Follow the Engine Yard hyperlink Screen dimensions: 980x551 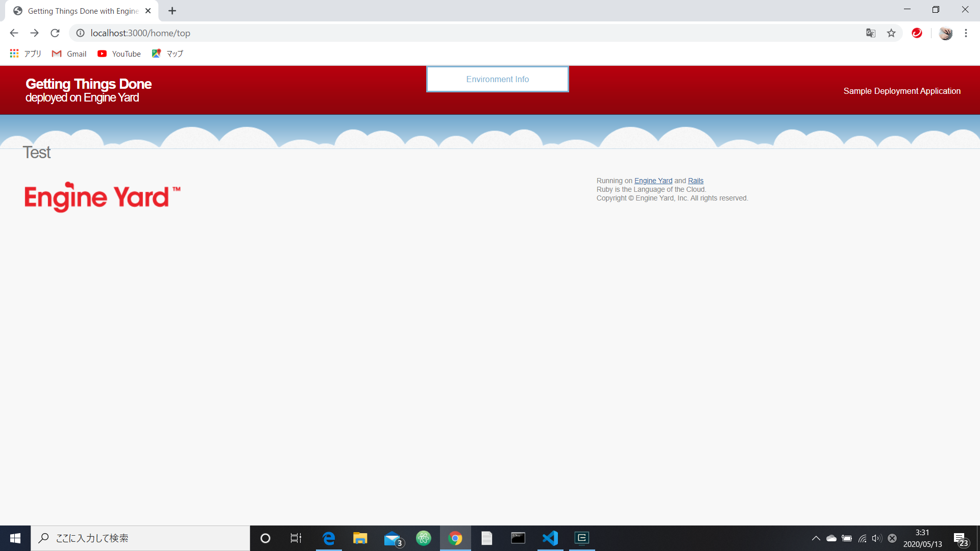tap(653, 181)
